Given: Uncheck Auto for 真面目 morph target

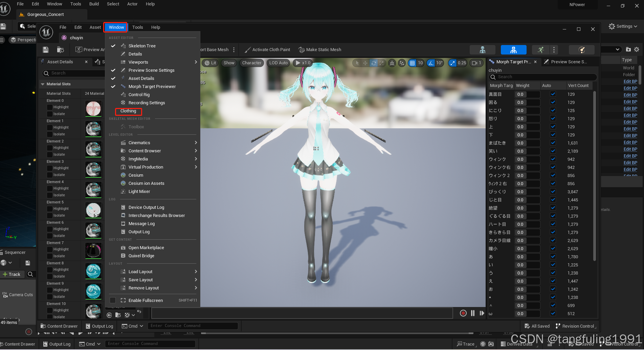Looking at the screenshot, I should tap(553, 94).
